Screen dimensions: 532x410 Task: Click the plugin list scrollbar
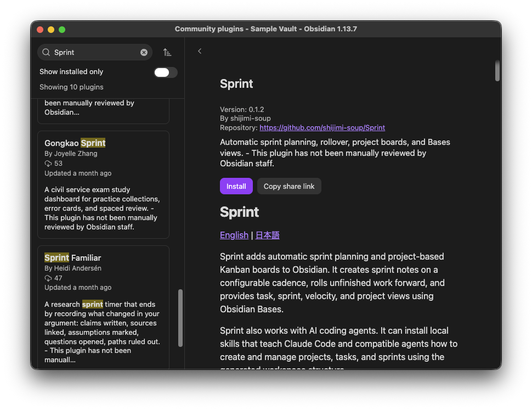click(180, 318)
